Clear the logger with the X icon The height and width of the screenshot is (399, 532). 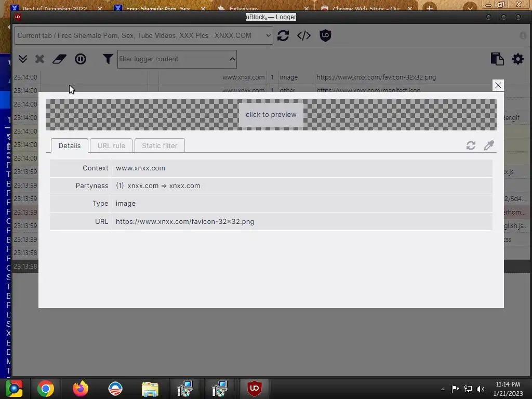point(39,59)
